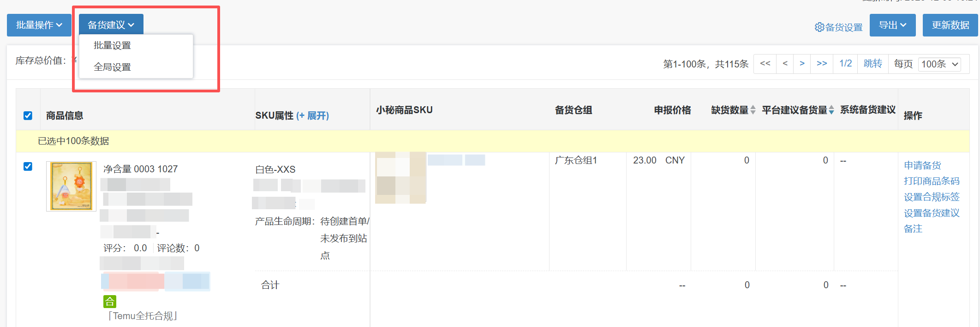Viewport: 980px width, 327px height.
Task: Click the 更新数据 button
Action: [x=950, y=25]
